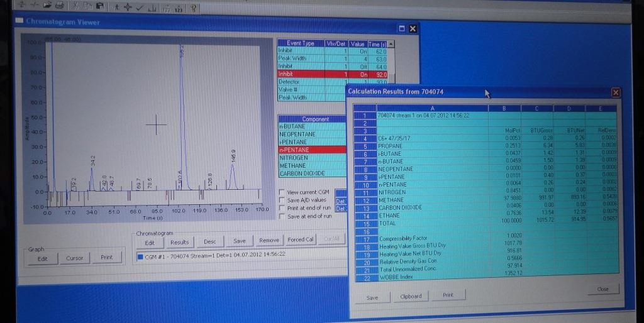The height and width of the screenshot is (323, 644).
Task: Click the WOBBE Index row label
Action: click(397, 276)
